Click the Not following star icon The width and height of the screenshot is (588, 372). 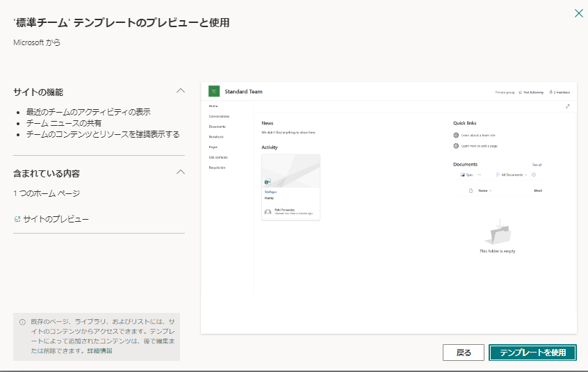click(x=520, y=92)
